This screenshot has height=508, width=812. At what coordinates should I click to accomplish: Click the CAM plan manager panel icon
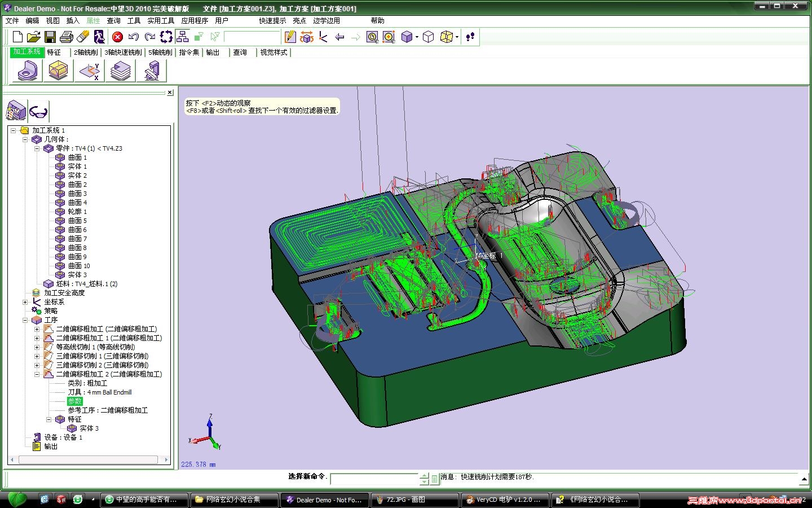coord(16,111)
